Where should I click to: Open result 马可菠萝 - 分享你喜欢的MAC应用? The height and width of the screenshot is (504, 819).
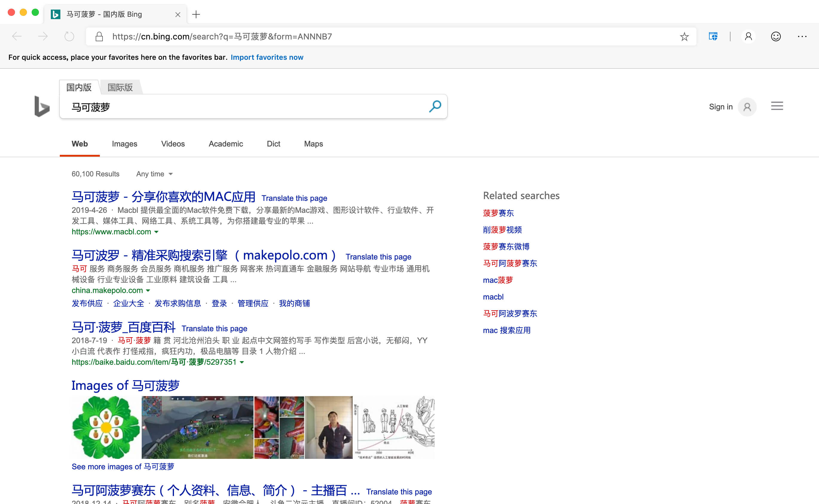[163, 197]
